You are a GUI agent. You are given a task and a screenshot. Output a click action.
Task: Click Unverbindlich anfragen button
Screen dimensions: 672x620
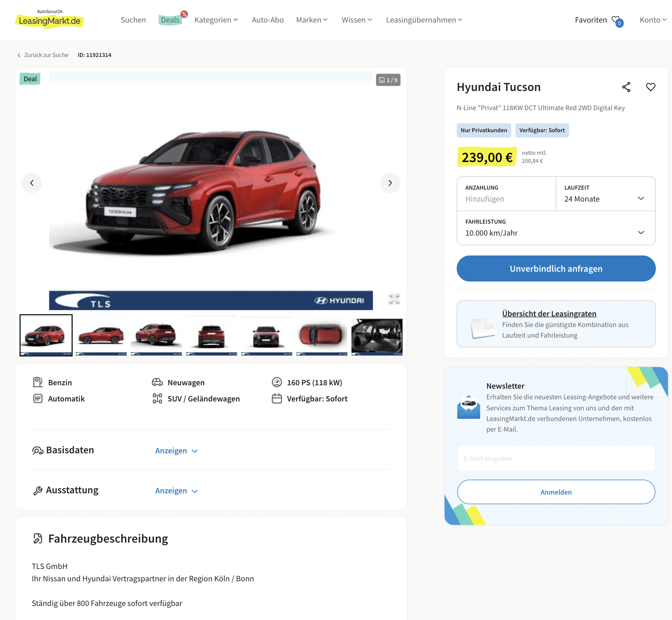pyautogui.click(x=556, y=268)
